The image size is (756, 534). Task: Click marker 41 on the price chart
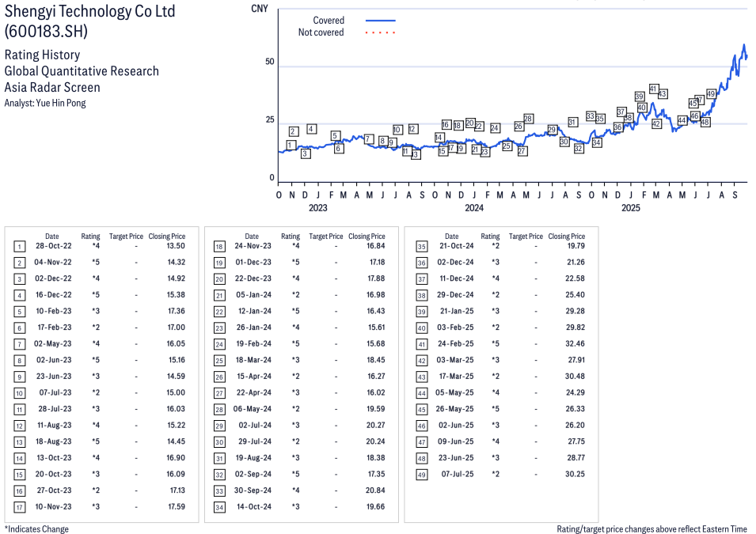654,89
